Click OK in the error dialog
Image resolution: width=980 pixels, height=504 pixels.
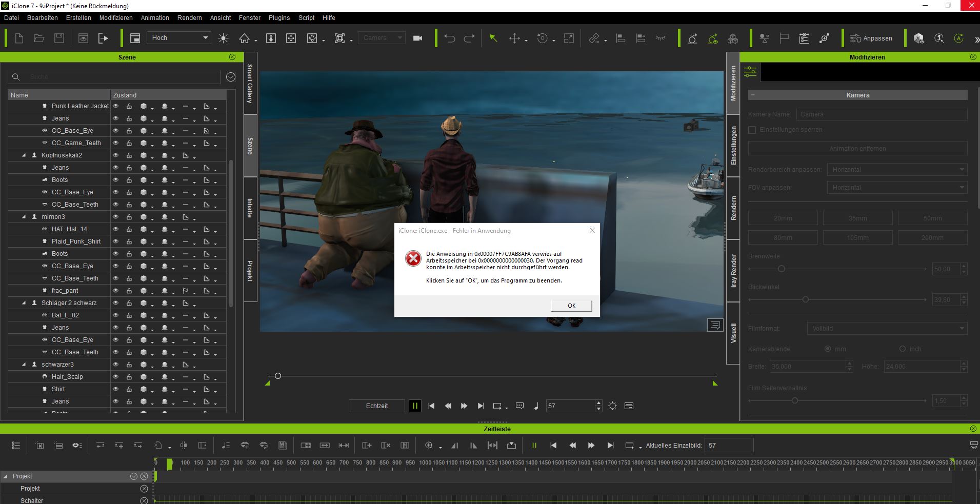coord(571,306)
